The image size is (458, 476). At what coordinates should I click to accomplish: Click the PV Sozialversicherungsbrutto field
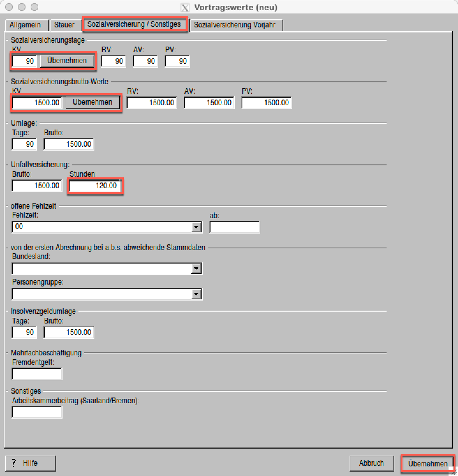click(266, 103)
